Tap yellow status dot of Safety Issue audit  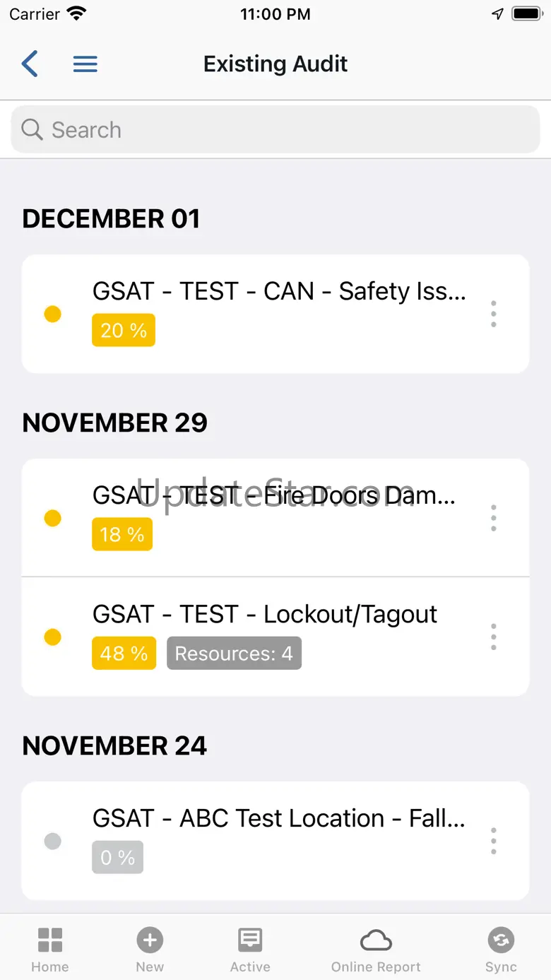[53, 314]
